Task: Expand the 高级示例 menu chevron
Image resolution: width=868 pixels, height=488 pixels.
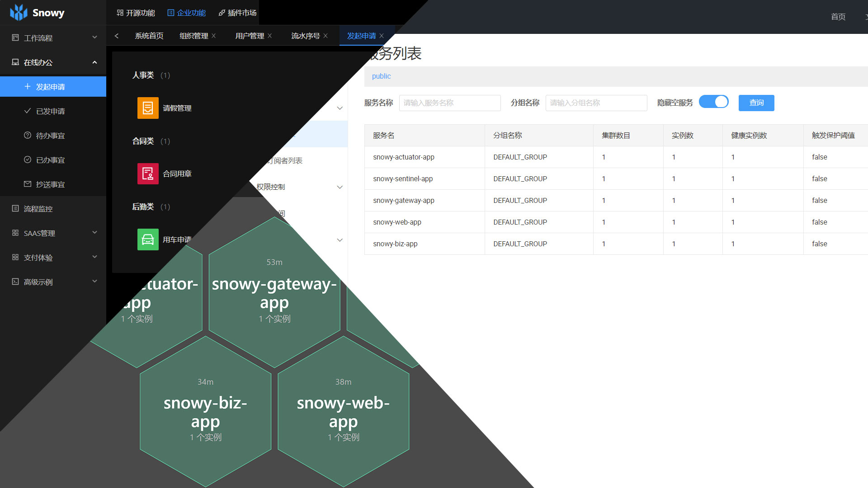Action: tap(94, 282)
